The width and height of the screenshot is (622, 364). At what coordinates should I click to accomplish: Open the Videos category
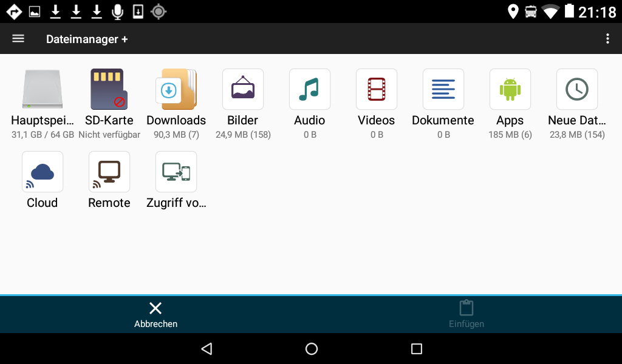click(377, 90)
